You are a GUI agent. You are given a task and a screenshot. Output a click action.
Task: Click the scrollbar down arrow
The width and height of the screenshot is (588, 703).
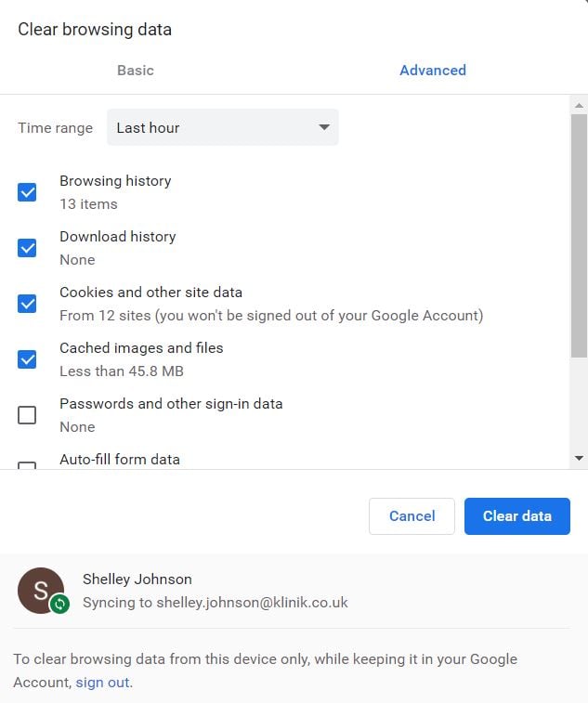pos(580,458)
